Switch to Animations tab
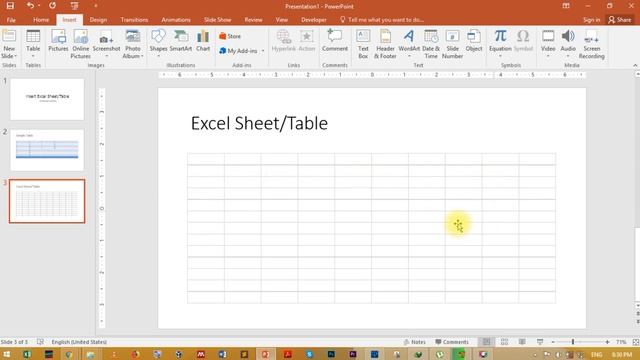The image size is (640, 360). [176, 20]
